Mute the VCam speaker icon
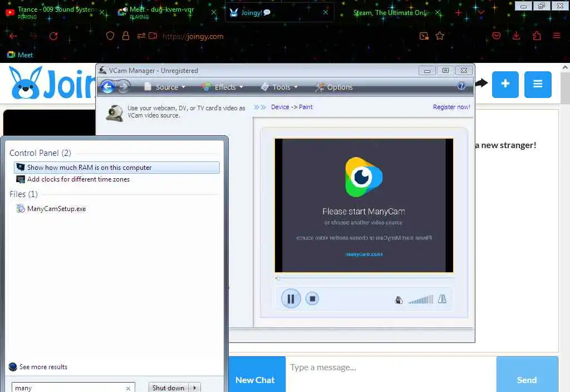 (x=399, y=300)
